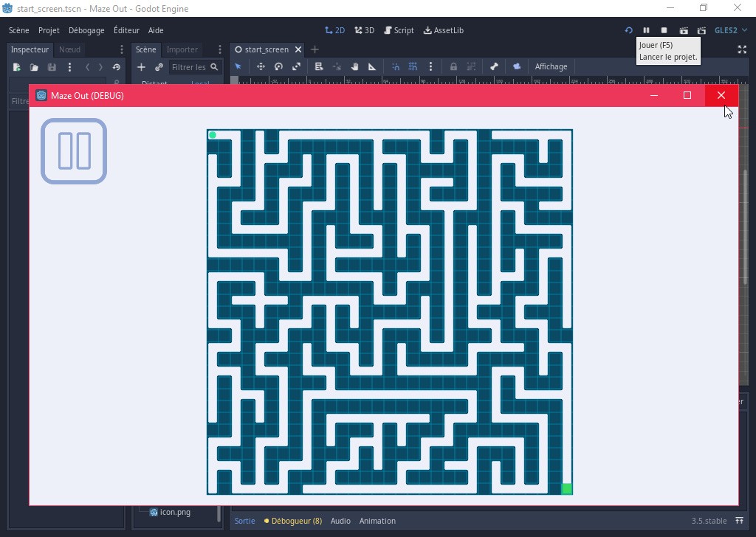
Task: Open the Script editor workspace
Action: [x=399, y=30]
